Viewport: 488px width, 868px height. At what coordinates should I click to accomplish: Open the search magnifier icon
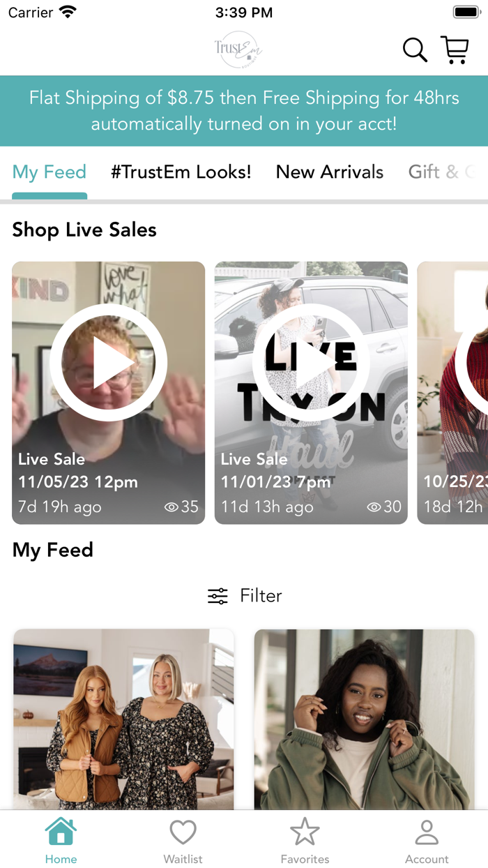coord(415,50)
